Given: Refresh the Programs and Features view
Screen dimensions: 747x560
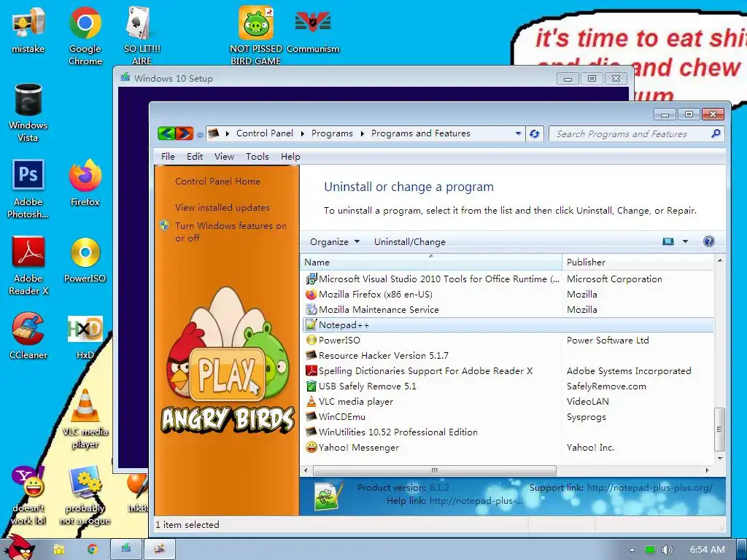Looking at the screenshot, I should (535, 134).
